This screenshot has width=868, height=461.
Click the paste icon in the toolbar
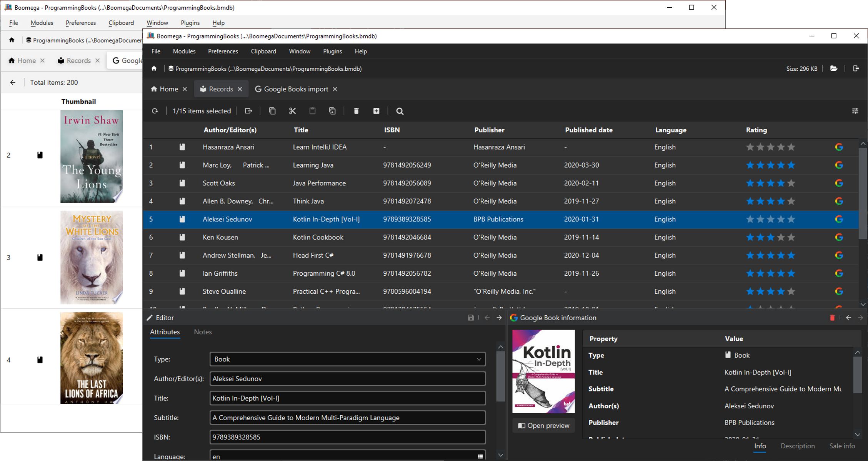click(312, 110)
